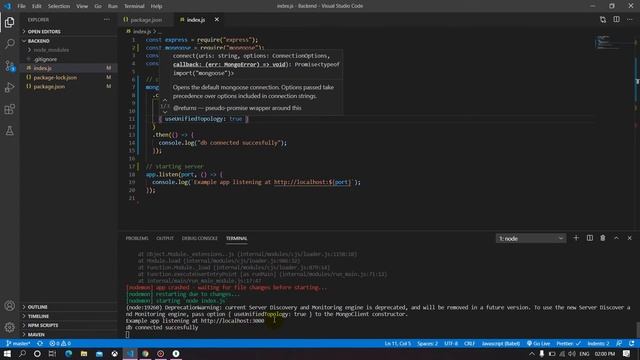This screenshot has height=360, width=640.
Task: Start Go Live server from status bar
Action: point(538,343)
